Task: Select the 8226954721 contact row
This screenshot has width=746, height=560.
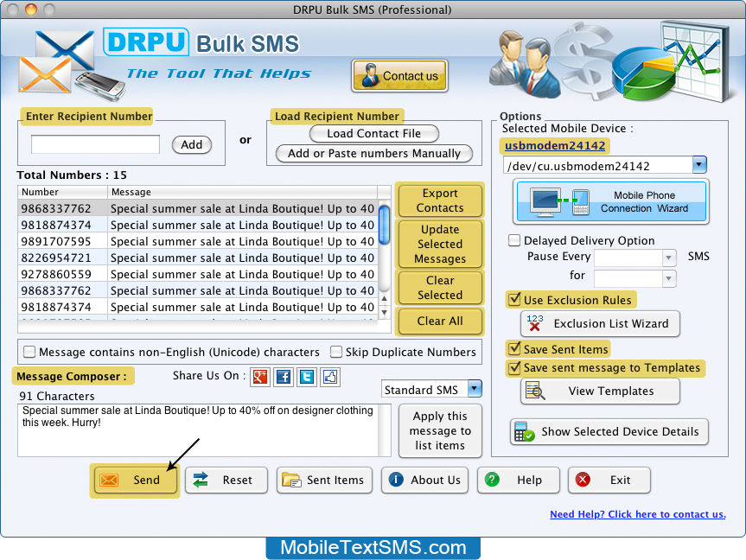Action: pos(197,258)
